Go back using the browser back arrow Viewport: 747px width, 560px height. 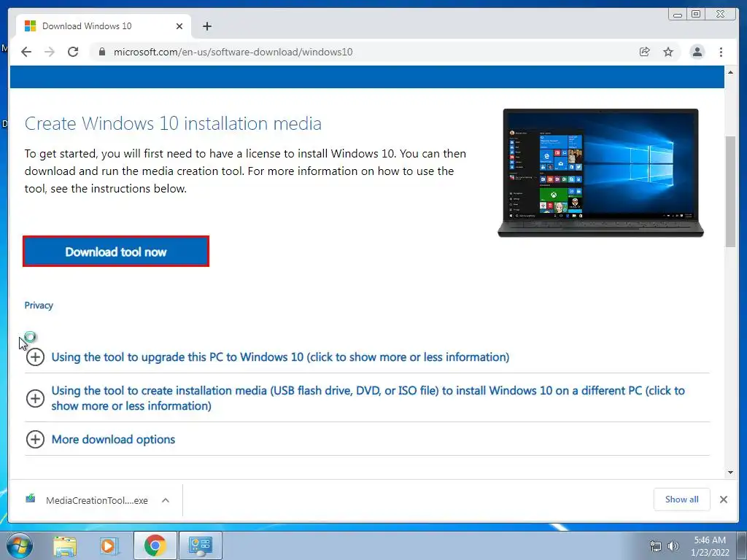click(x=26, y=52)
